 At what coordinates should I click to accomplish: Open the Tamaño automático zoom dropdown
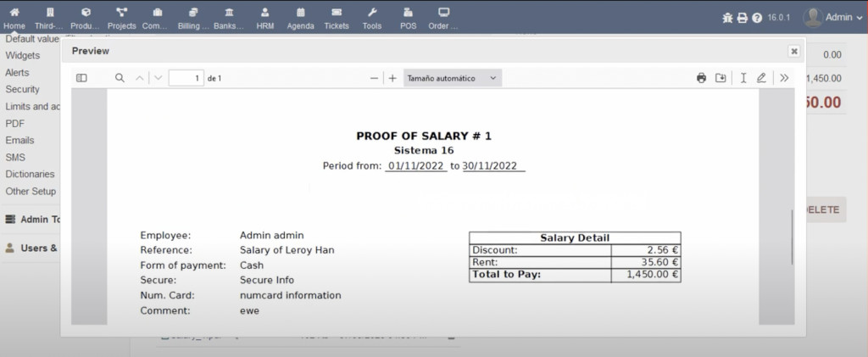[453, 78]
